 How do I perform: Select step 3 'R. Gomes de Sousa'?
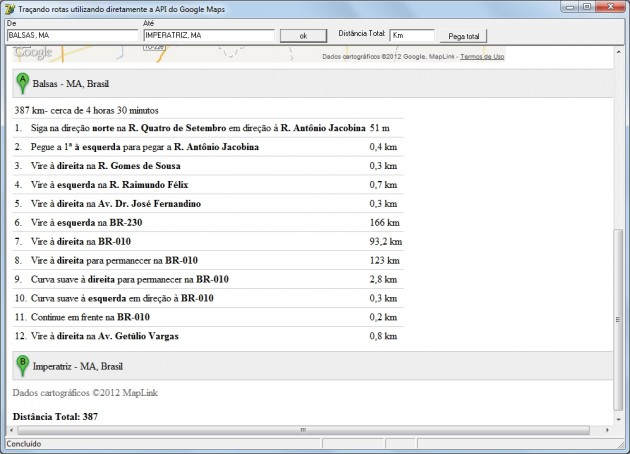[x=208, y=166]
